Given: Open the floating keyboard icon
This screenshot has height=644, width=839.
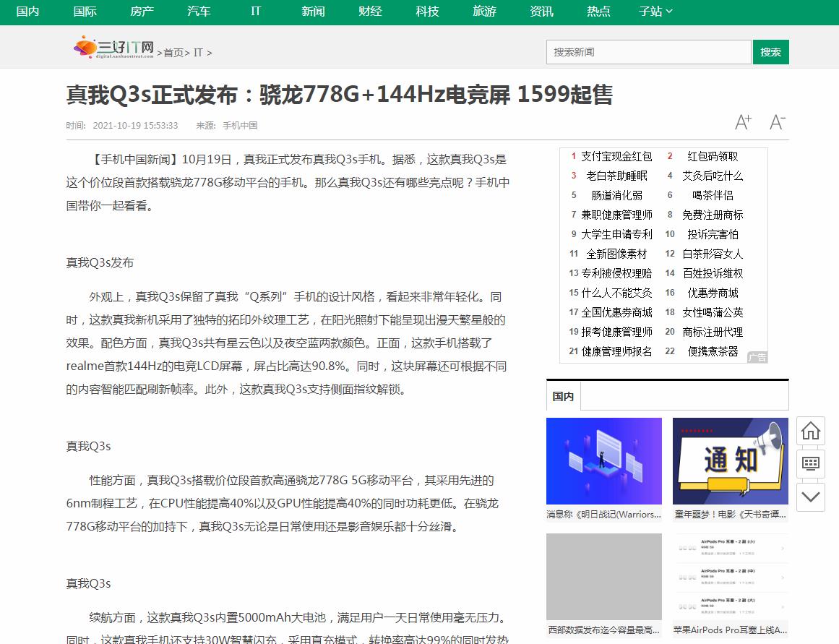Looking at the screenshot, I should point(811,463).
